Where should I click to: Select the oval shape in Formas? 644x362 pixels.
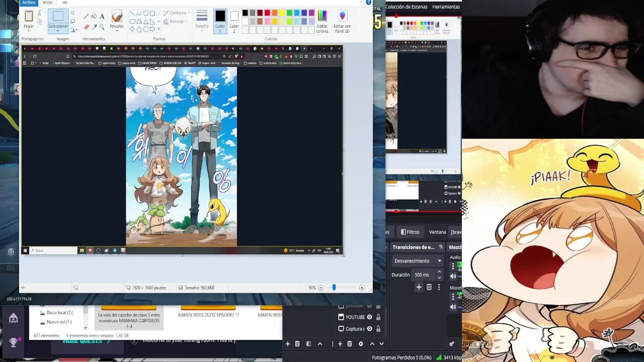click(x=146, y=14)
